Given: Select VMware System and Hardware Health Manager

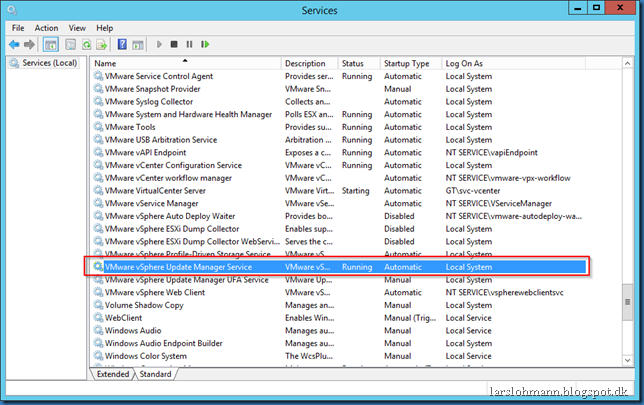Looking at the screenshot, I should pyautogui.click(x=339, y=114).
